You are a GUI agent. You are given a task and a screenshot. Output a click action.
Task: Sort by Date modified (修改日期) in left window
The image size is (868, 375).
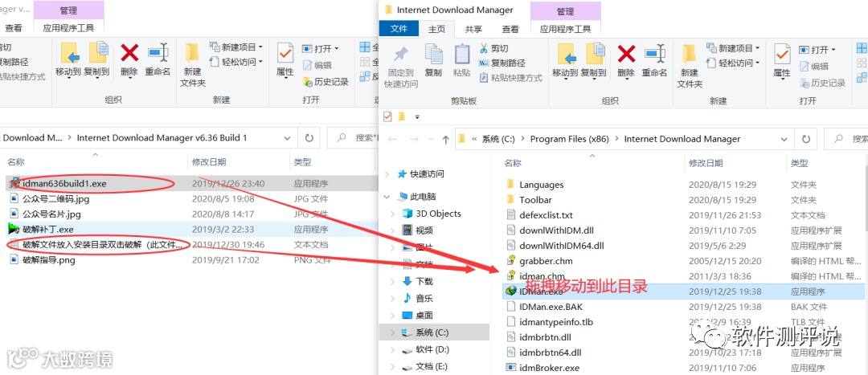point(209,162)
